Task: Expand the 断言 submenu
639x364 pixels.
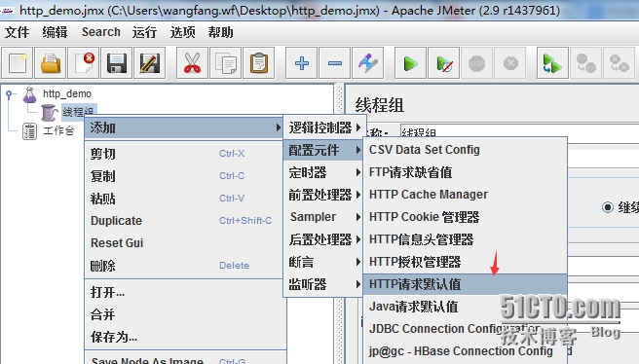Action: click(x=322, y=262)
